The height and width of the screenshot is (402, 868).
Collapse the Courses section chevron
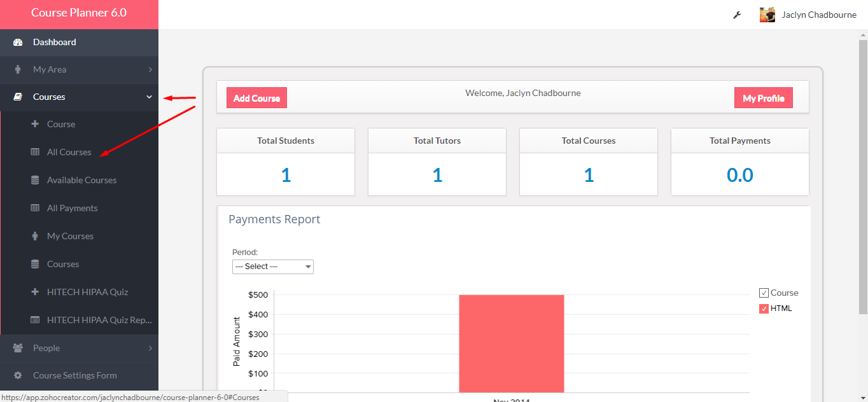pos(150,97)
